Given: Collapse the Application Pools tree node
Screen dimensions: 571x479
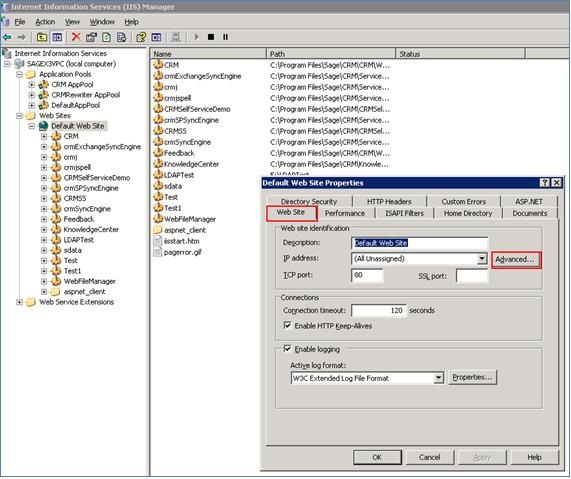Looking at the screenshot, I should (x=19, y=74).
